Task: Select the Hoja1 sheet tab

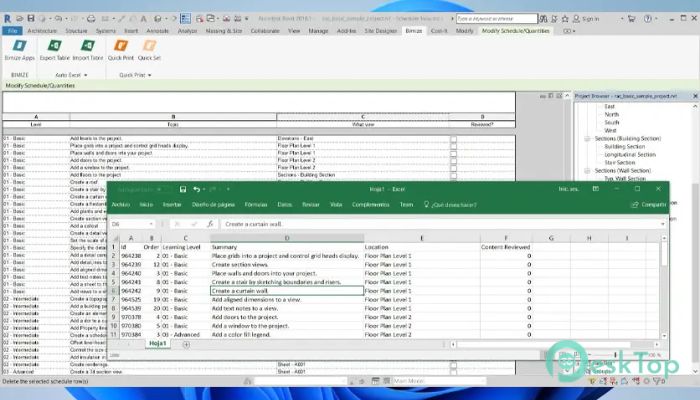Action: click(158, 343)
